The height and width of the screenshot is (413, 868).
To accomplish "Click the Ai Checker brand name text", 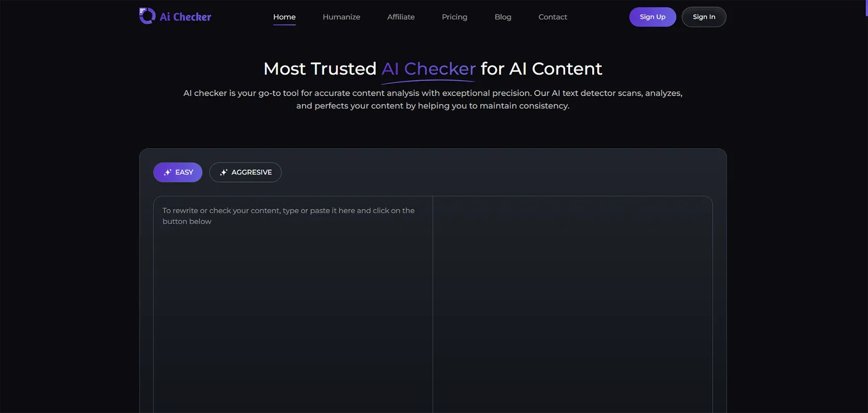I will pyautogui.click(x=185, y=17).
